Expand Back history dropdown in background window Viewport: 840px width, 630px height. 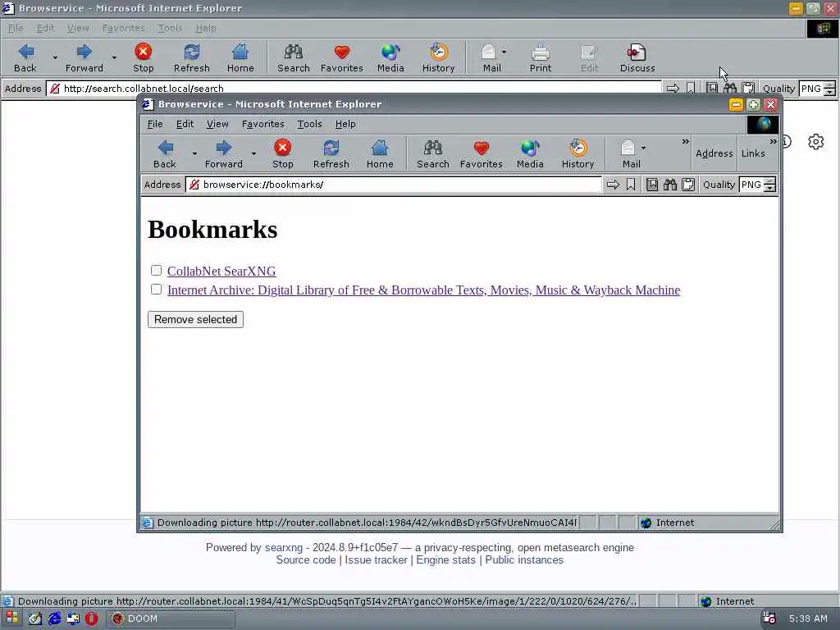click(x=55, y=57)
